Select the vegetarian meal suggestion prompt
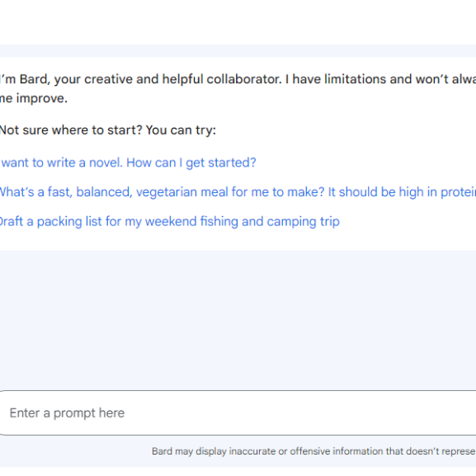The width and height of the screenshot is (476, 476). click(238, 192)
